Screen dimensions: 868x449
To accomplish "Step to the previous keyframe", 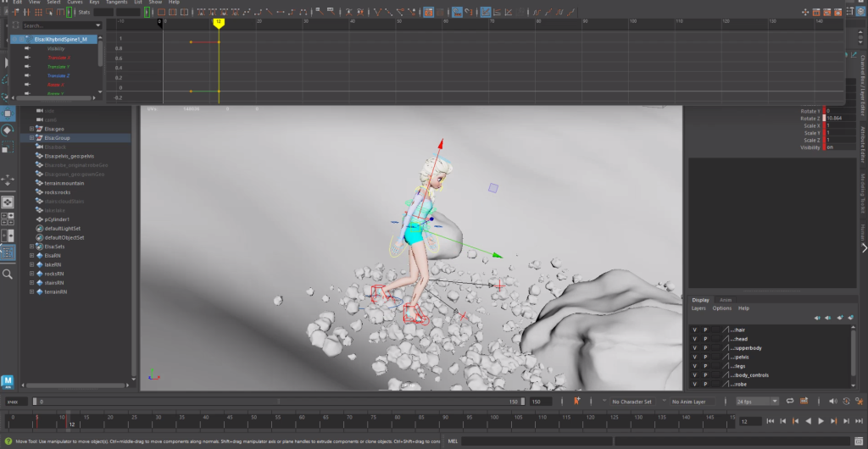I will (x=795, y=421).
